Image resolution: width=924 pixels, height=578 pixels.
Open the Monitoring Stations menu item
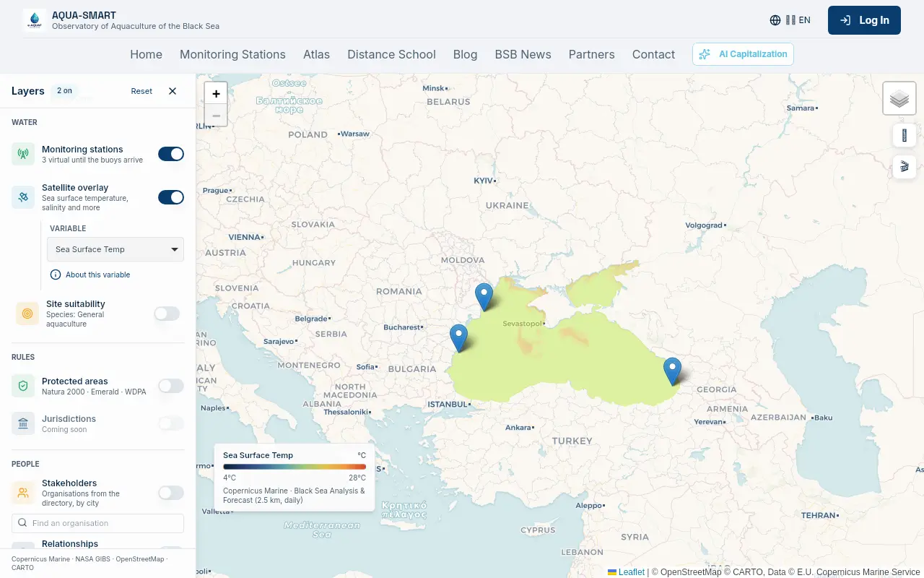coord(232,54)
